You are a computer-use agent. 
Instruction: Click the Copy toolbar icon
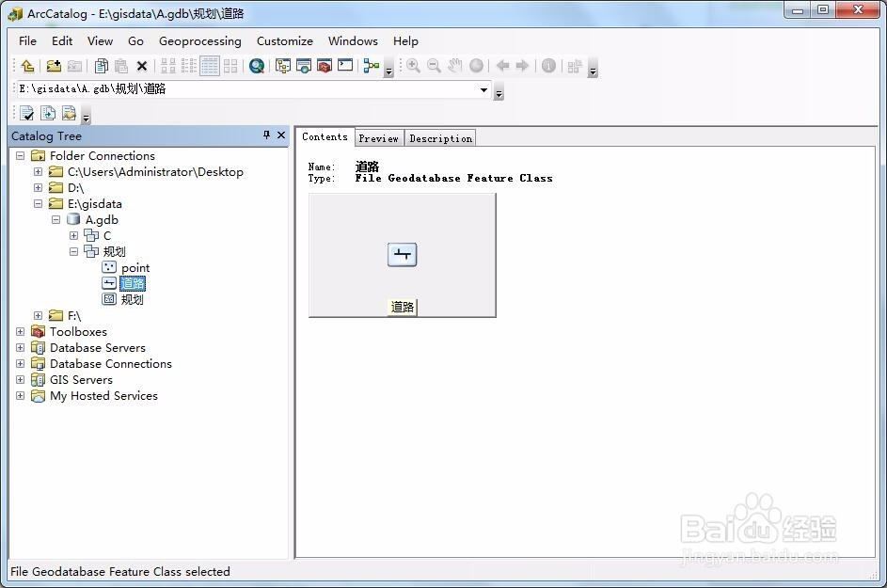pyautogui.click(x=102, y=66)
